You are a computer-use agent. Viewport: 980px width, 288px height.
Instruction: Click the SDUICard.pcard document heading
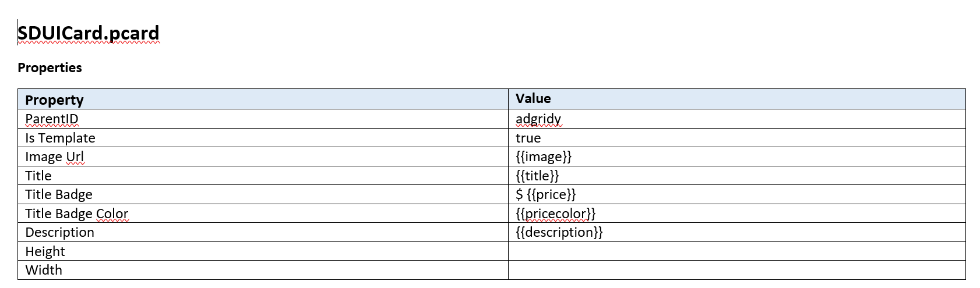coord(88,33)
